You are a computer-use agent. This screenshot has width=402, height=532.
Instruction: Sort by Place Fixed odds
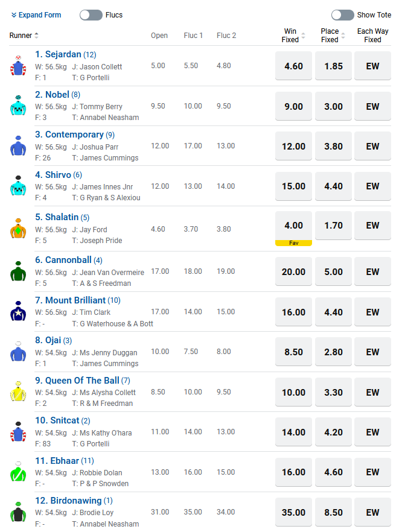pos(343,35)
